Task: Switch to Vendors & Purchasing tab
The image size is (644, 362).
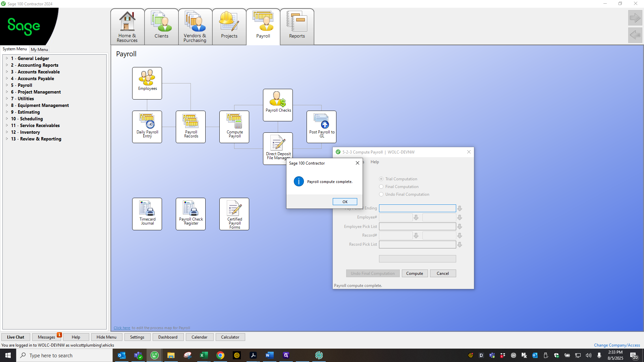Action: [195, 27]
